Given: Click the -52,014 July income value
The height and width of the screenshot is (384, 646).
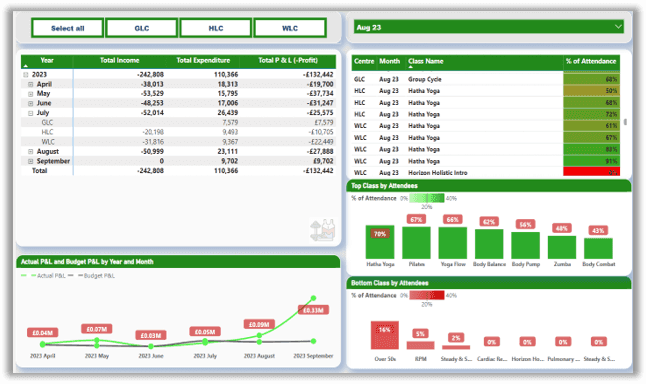Looking at the screenshot, I should (152, 113).
